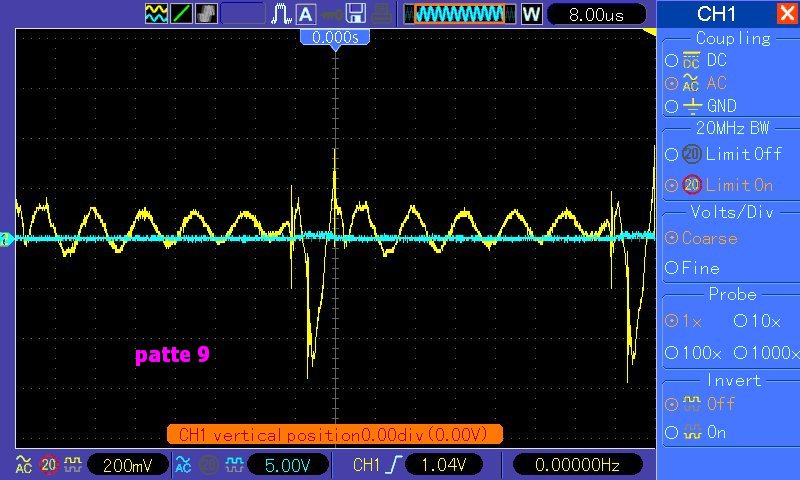Click the CH2 5.00V scale readout
Image resolution: width=800 pixels, height=480 pixels.
[x=282, y=465]
